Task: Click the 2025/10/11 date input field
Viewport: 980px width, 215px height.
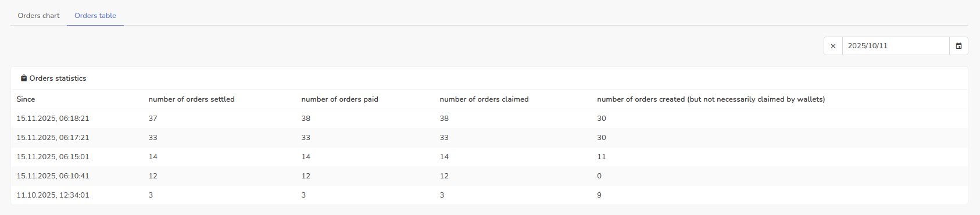Action: pyautogui.click(x=896, y=46)
